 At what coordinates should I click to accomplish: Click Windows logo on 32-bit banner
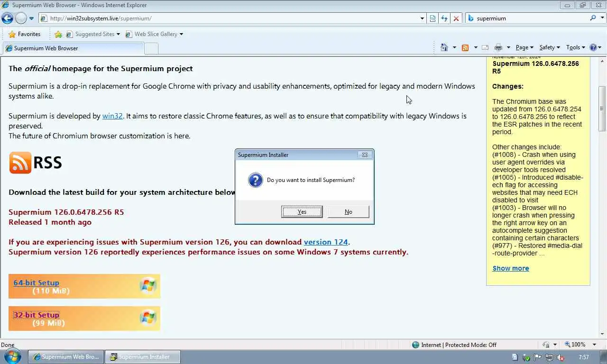tap(148, 318)
